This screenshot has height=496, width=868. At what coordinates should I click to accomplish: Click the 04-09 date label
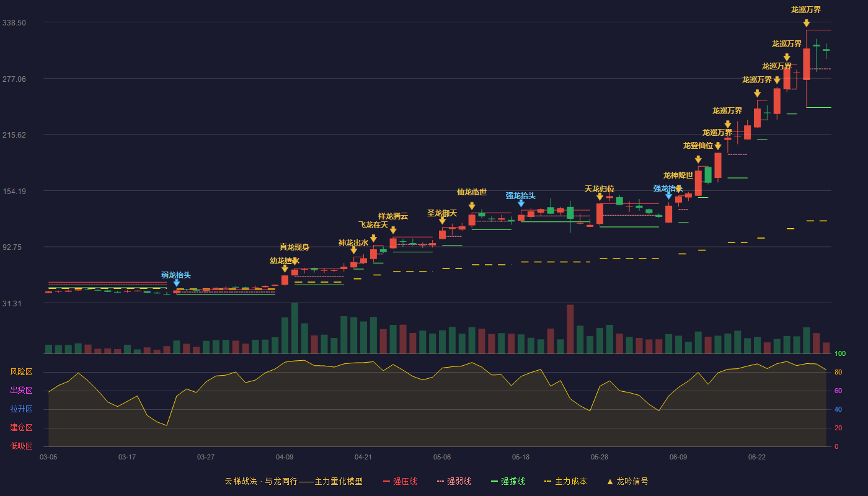(x=285, y=457)
